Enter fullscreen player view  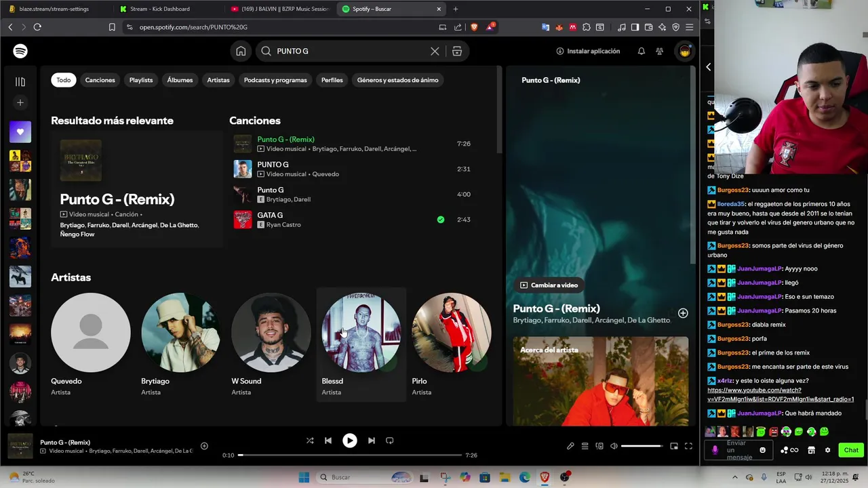[x=688, y=446]
